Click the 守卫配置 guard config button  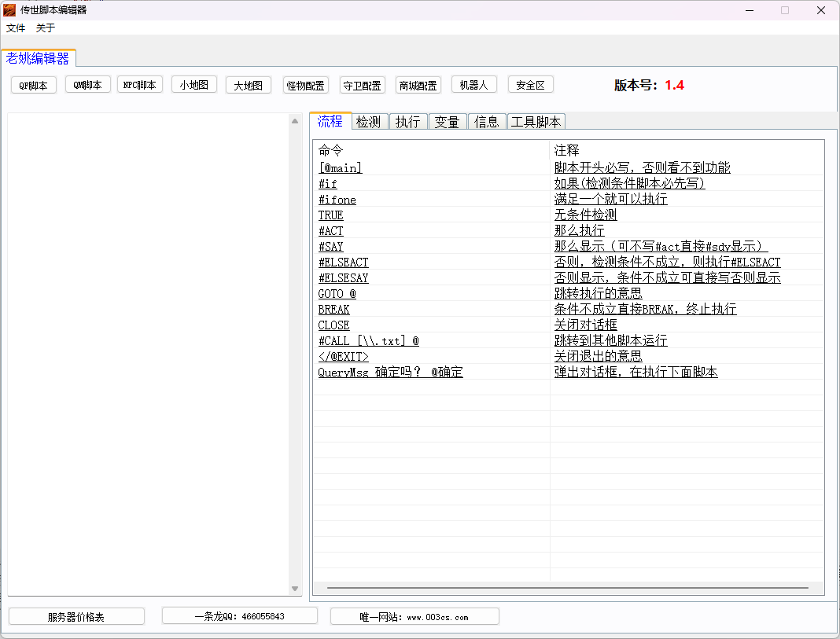coord(362,86)
